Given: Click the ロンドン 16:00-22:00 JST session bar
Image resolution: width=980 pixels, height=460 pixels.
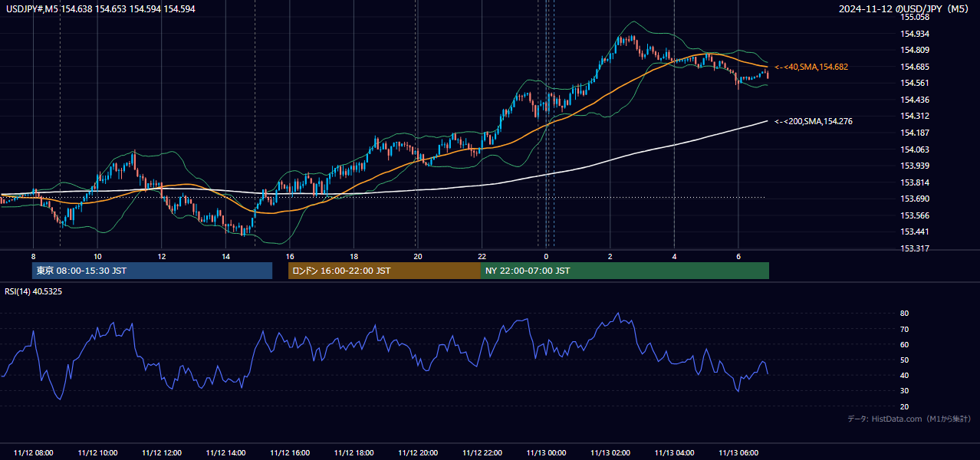Looking at the screenshot, I should point(384,271).
